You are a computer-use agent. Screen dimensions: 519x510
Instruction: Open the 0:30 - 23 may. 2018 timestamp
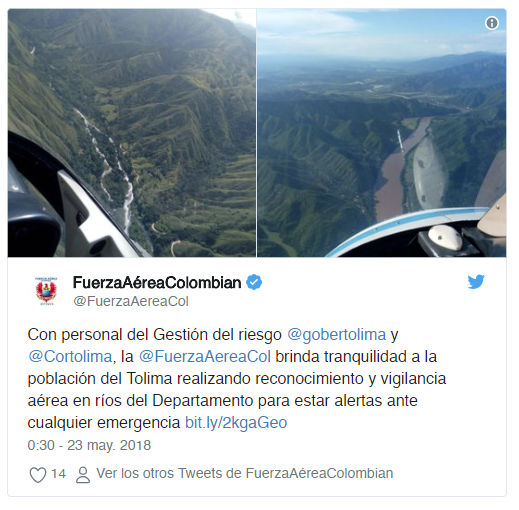[89, 445]
